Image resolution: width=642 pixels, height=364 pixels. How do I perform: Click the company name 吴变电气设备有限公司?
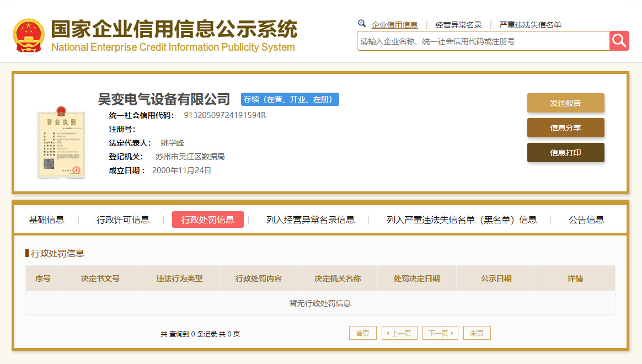point(164,99)
